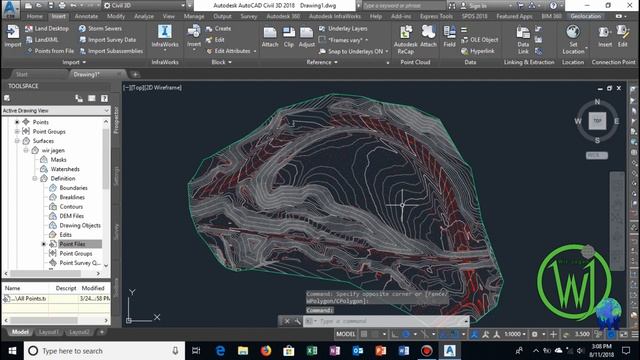640x360 pixels.
Task: Click the Plot printer icon
Action: (x=62, y=6)
